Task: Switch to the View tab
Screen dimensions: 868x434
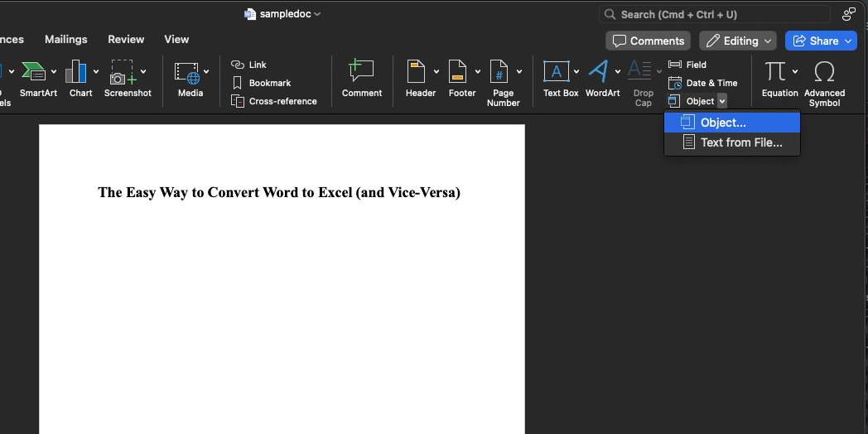Action: pos(176,39)
